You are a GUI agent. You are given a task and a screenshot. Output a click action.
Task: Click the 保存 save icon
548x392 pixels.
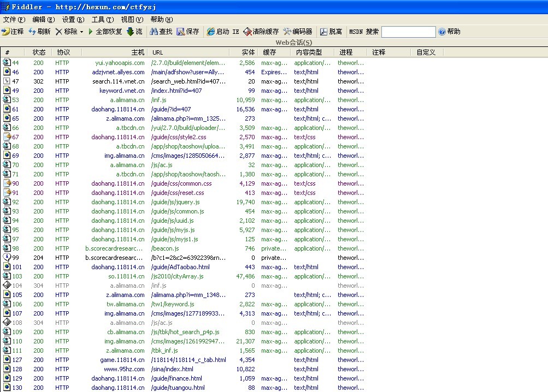point(180,32)
